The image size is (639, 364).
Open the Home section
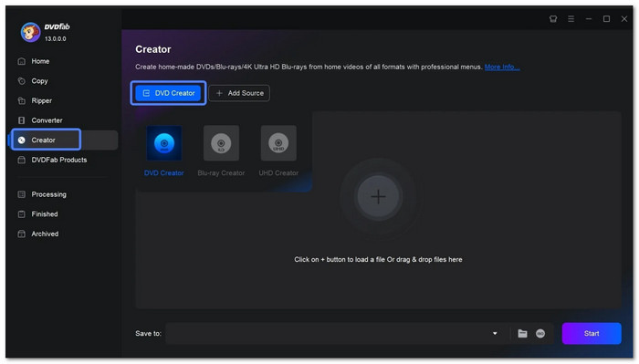(x=40, y=61)
